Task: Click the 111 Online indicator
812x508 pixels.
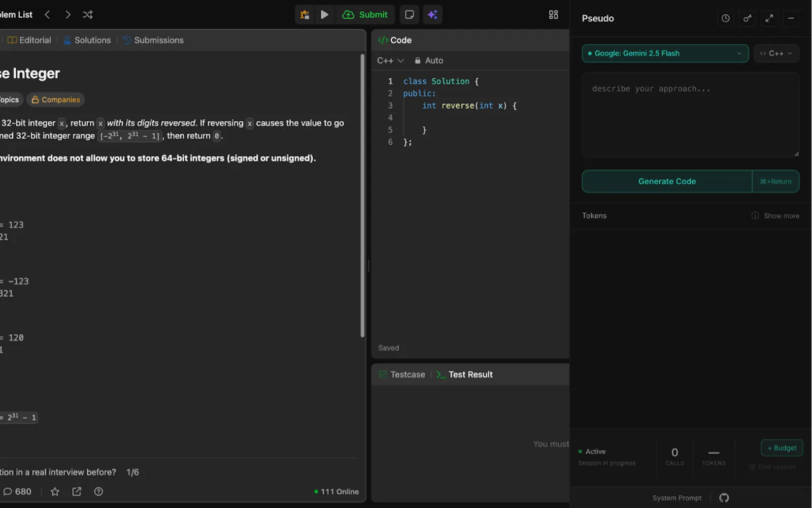Action: 336,491
